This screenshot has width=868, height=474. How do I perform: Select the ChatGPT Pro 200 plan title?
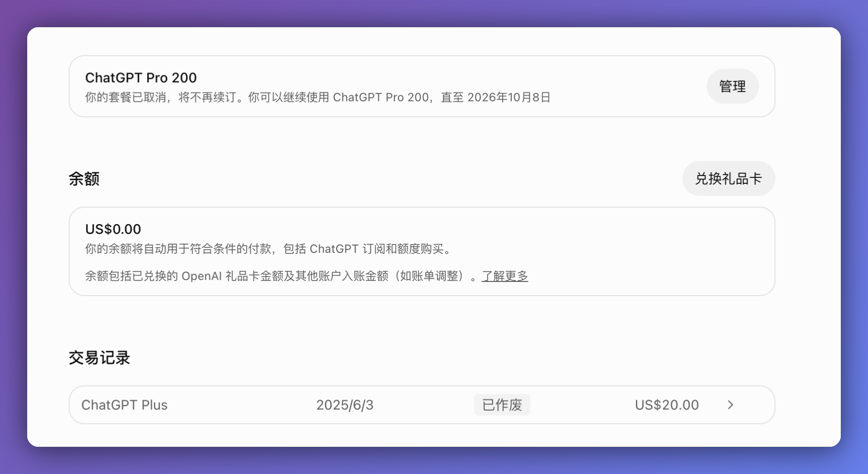[141, 78]
